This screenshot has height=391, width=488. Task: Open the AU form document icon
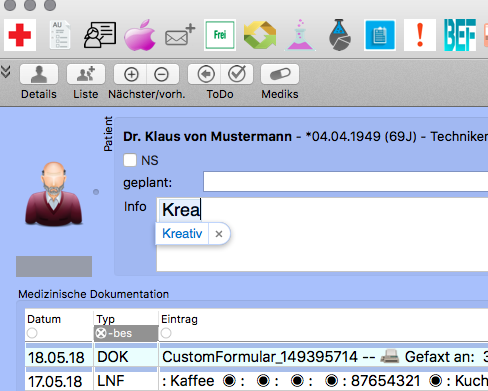[60, 35]
